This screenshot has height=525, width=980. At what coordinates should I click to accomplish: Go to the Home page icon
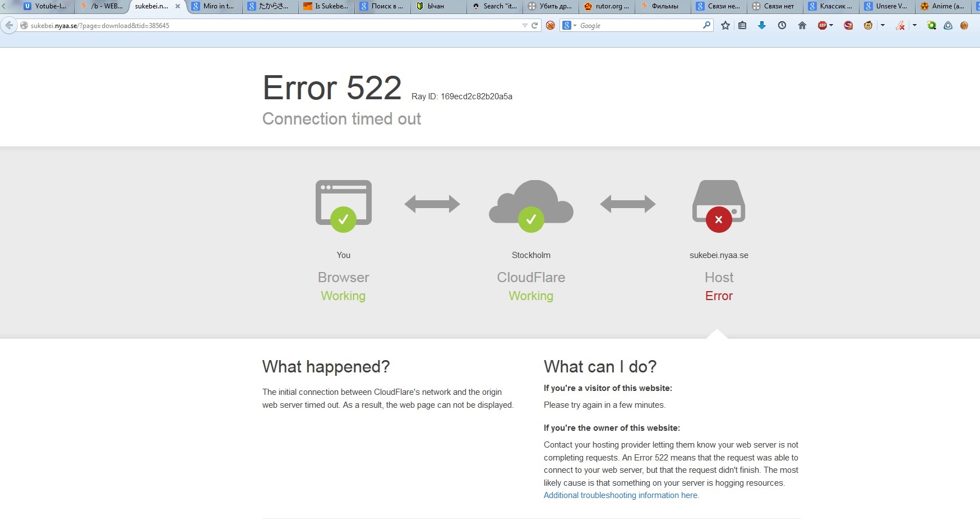(802, 25)
